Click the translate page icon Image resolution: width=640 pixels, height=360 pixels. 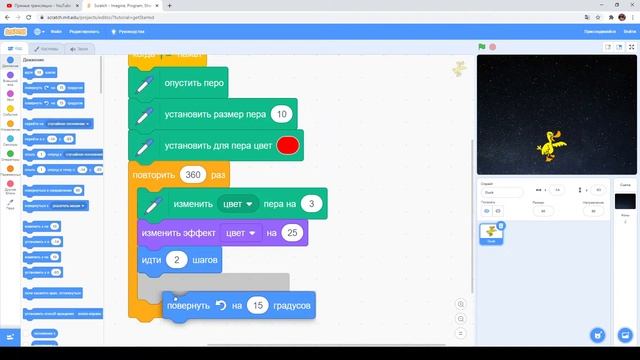[587, 18]
